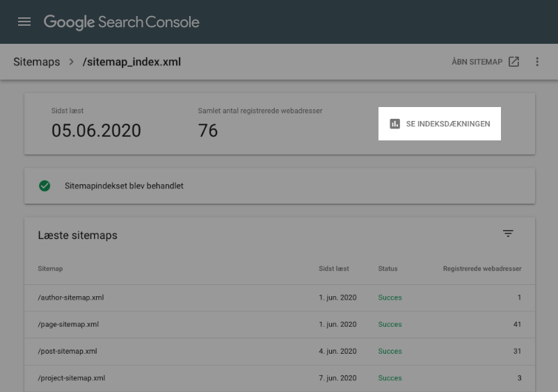Screen dimensions: 558x392
Task: Click the 4. jun. 2020 date cell
Action: click(x=337, y=351)
